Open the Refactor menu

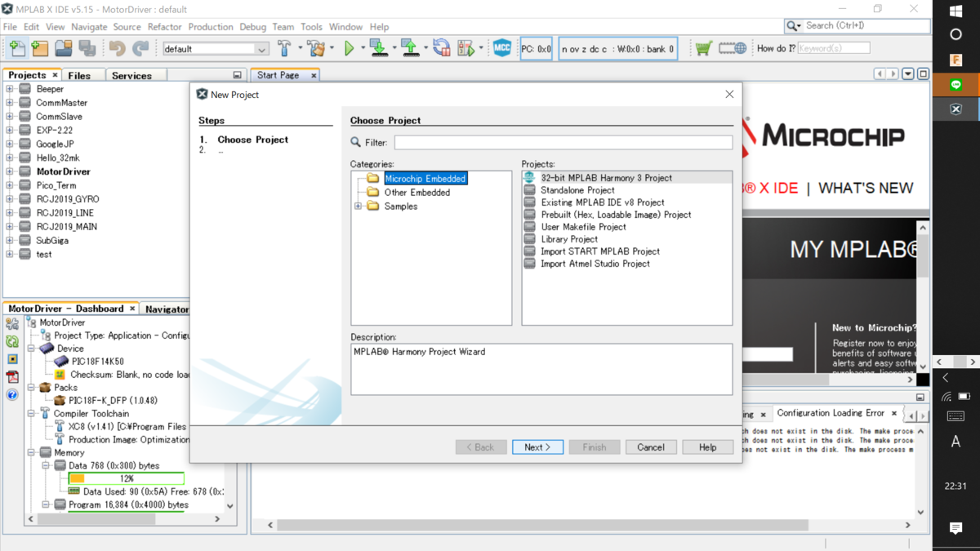tap(164, 27)
